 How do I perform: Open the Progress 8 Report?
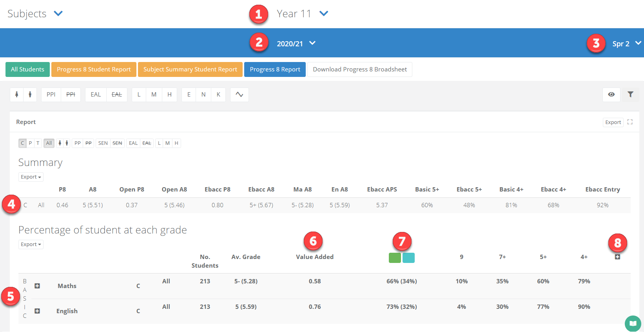[x=275, y=69]
